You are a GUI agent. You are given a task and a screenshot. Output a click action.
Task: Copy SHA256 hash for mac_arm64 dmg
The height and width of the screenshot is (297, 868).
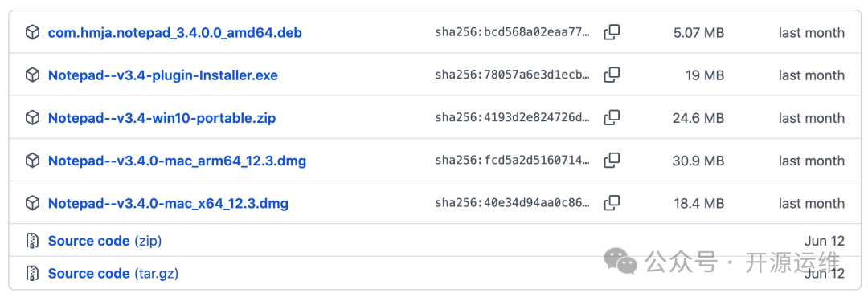point(612,161)
